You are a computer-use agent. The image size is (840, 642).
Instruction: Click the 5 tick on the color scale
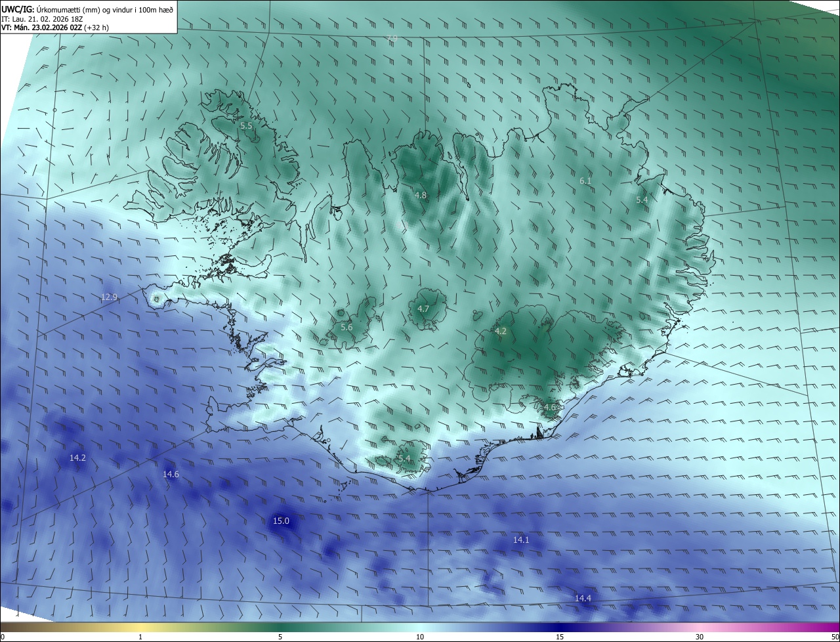[280, 637]
